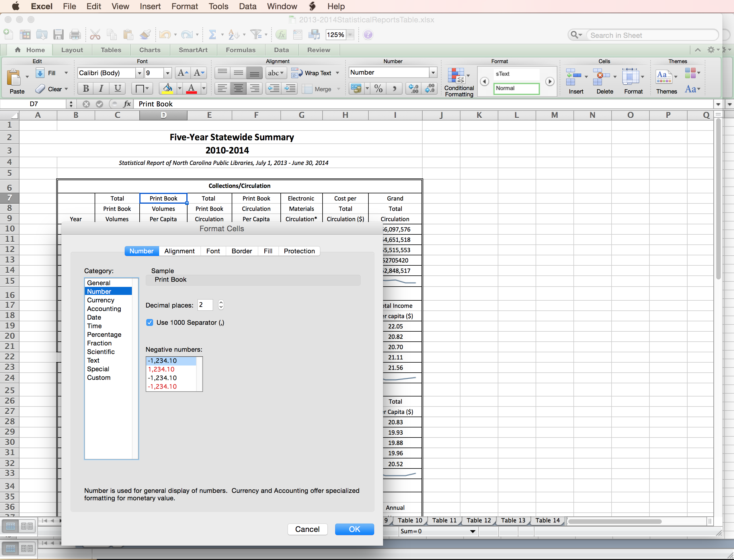Select negative number format -1,234.10 red

click(162, 386)
